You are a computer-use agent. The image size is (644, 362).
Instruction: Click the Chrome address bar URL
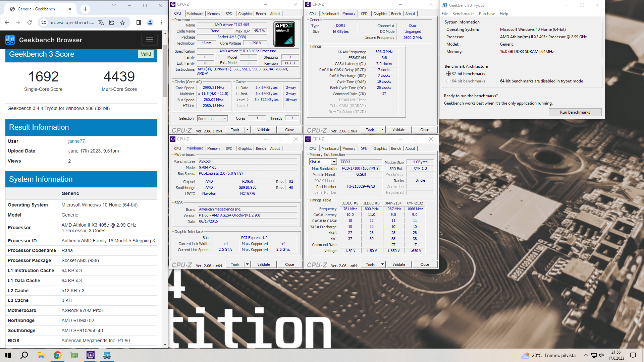click(71, 22)
